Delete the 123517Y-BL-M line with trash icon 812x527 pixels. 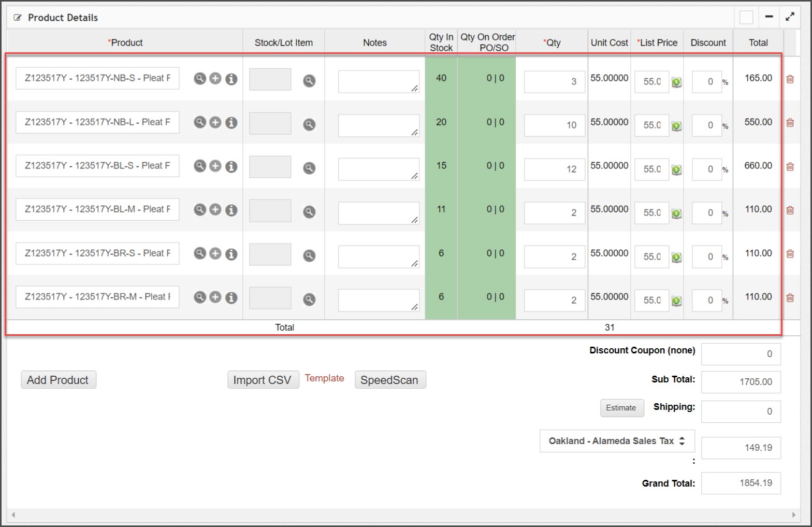(790, 210)
